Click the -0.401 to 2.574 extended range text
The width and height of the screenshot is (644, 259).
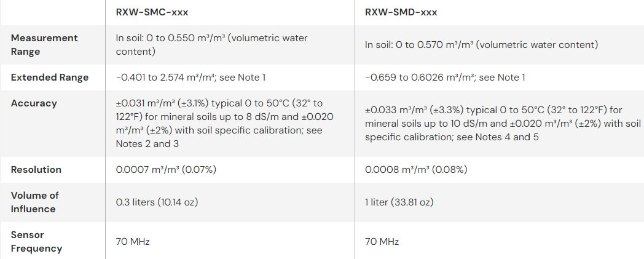point(190,78)
